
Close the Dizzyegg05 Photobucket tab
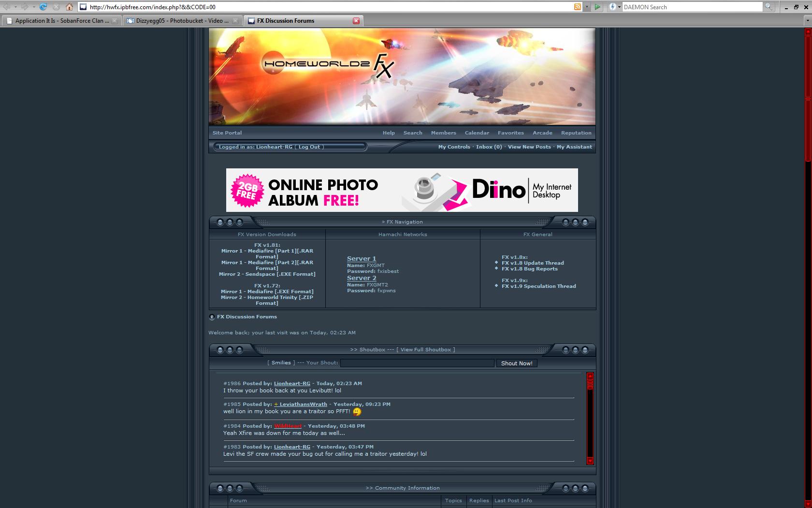pos(235,21)
